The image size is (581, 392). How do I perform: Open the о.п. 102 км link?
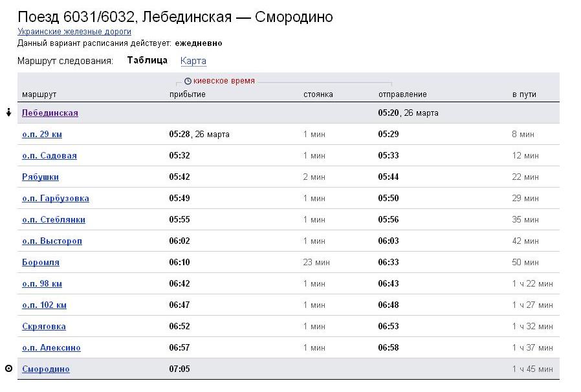[x=44, y=305]
